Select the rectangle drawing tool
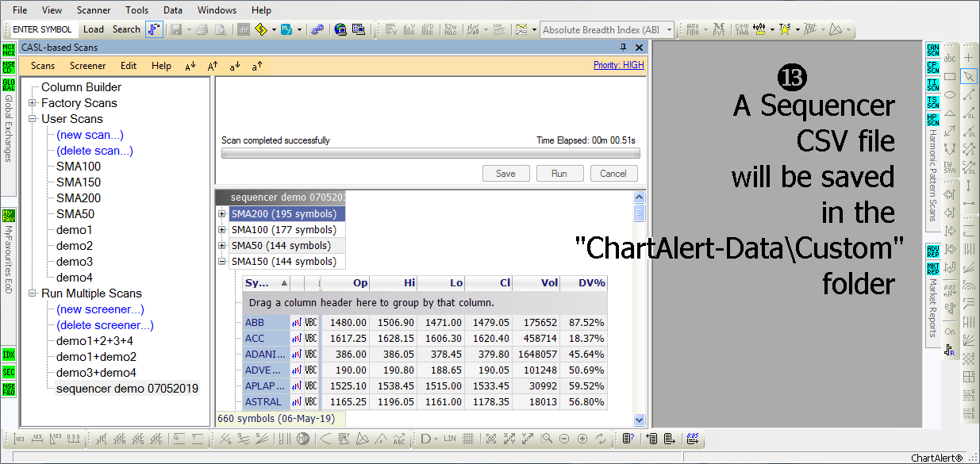The height and width of the screenshot is (464, 980). coord(950,76)
